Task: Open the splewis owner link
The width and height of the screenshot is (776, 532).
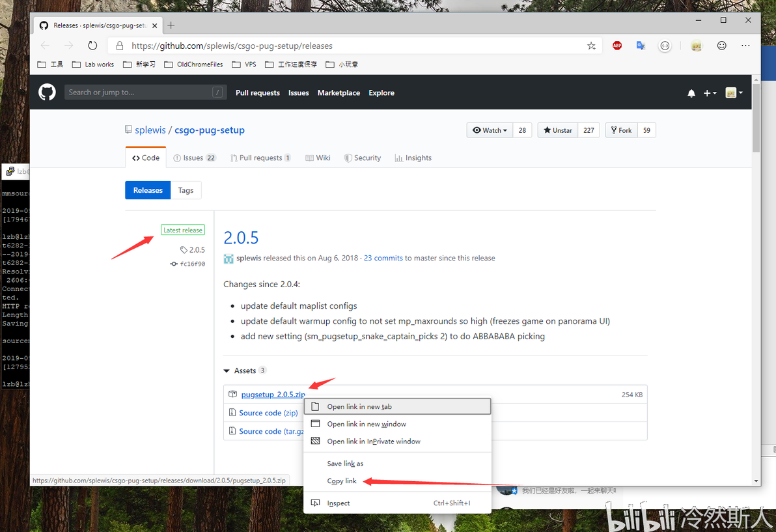Action: (x=150, y=130)
